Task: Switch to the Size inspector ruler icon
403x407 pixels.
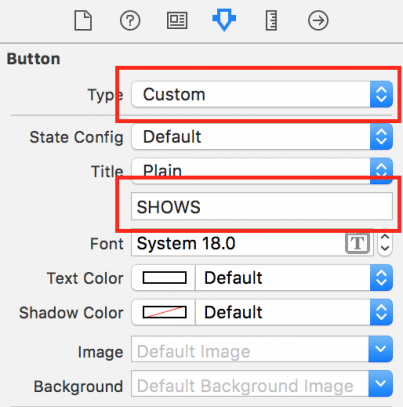Action: tap(271, 20)
